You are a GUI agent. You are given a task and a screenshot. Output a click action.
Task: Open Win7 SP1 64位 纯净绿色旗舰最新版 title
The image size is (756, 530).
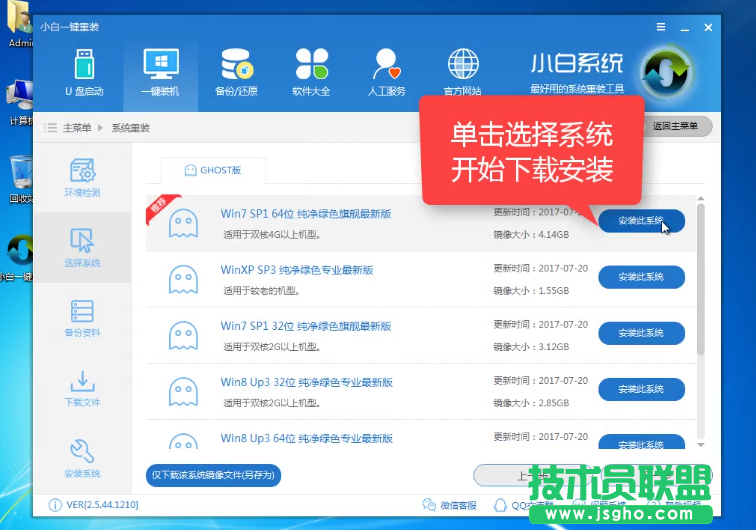click(x=306, y=214)
